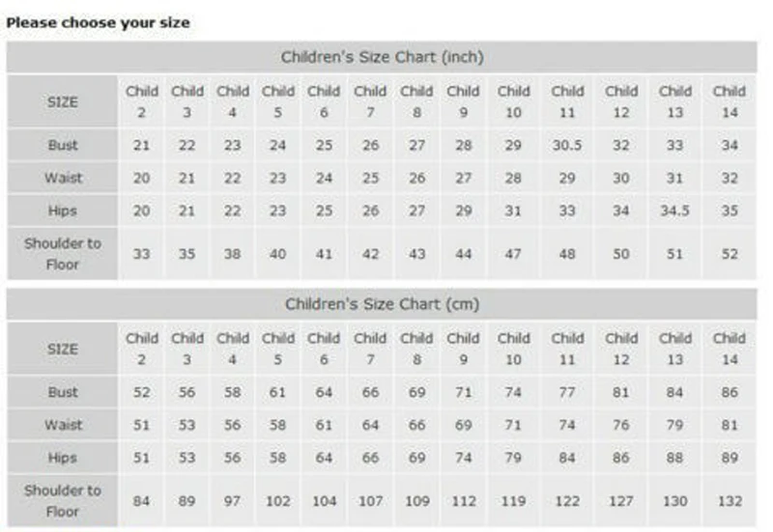Screen dimensions: 773x532
Task: Click Child 12 header in cm chart
Action: tap(621, 349)
